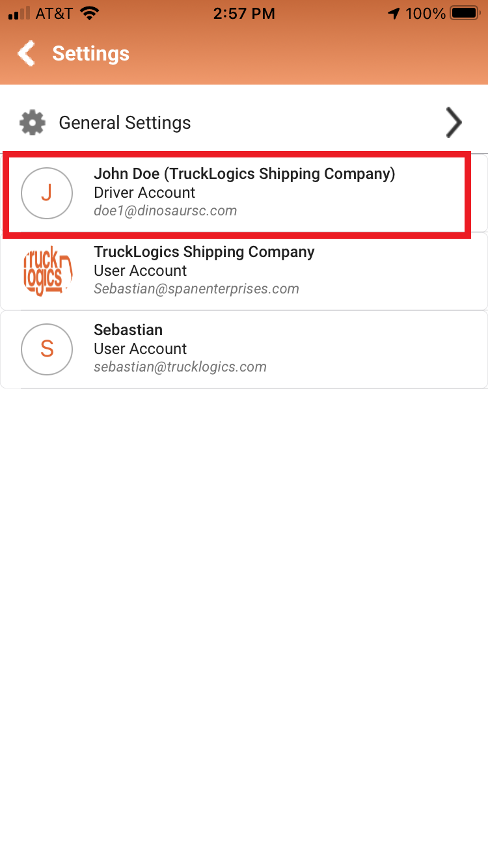This screenshot has height=868, width=488.
Task: Expand General Settings with the right chevron
Action: 454,122
